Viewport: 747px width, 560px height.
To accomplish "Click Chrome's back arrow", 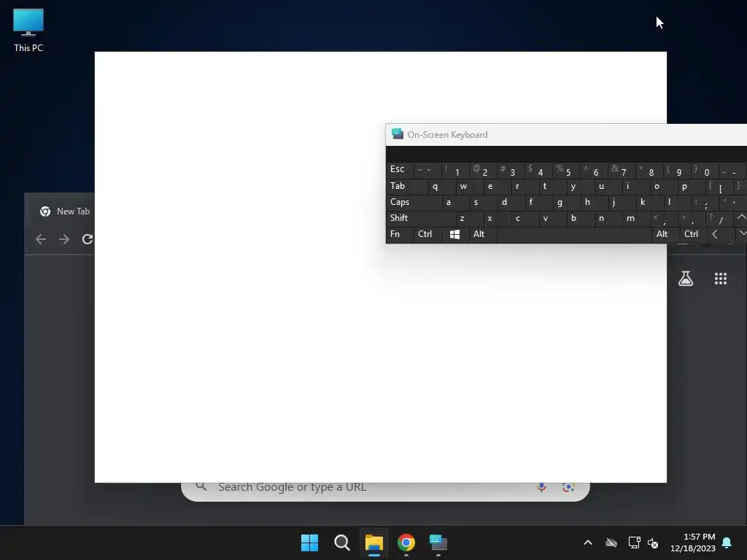I will click(41, 239).
